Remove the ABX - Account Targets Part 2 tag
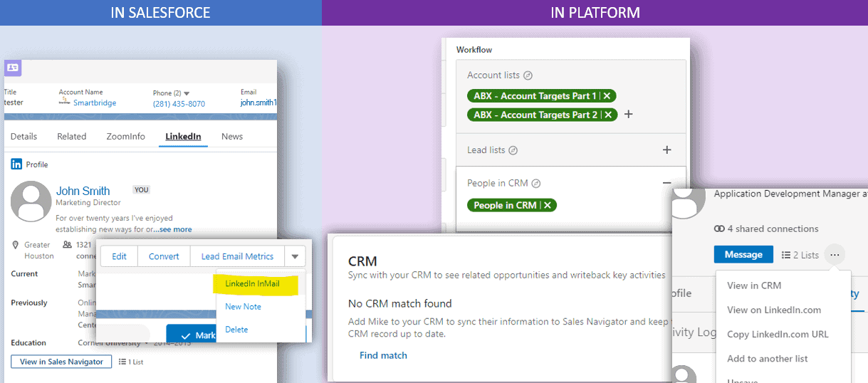868x383 pixels. click(608, 115)
